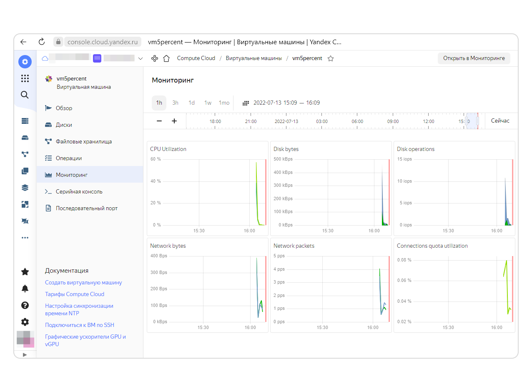Image resolution: width=532 pixels, height=392 pixels.
Task: Click the Сейчас button
Action: (x=500, y=121)
